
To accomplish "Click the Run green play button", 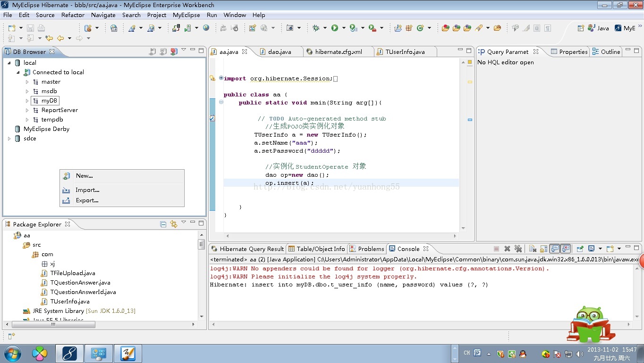I will point(335,28).
